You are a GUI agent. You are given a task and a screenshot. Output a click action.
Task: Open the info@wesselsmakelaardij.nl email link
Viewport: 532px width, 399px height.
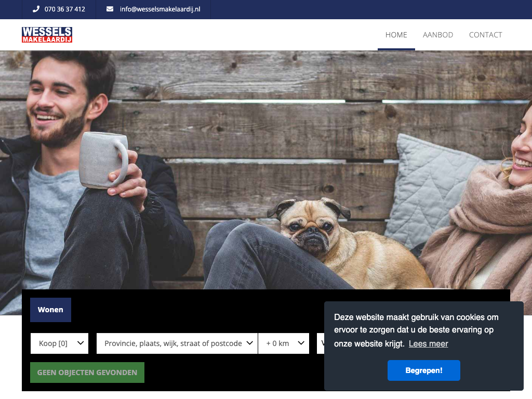[x=159, y=9]
